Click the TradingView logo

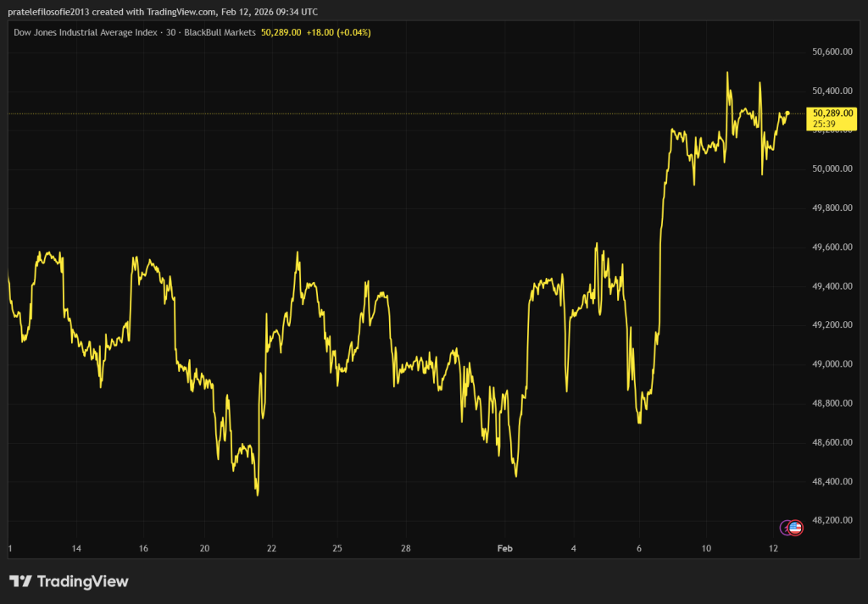tap(70, 581)
